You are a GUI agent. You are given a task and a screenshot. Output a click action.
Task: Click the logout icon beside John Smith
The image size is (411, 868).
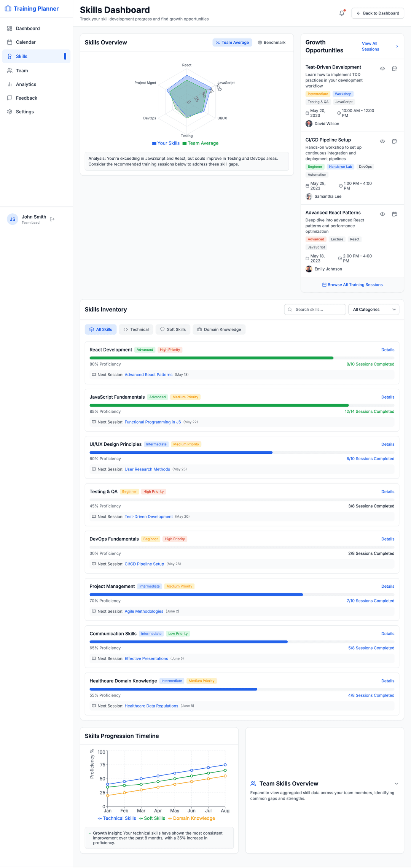click(x=53, y=219)
